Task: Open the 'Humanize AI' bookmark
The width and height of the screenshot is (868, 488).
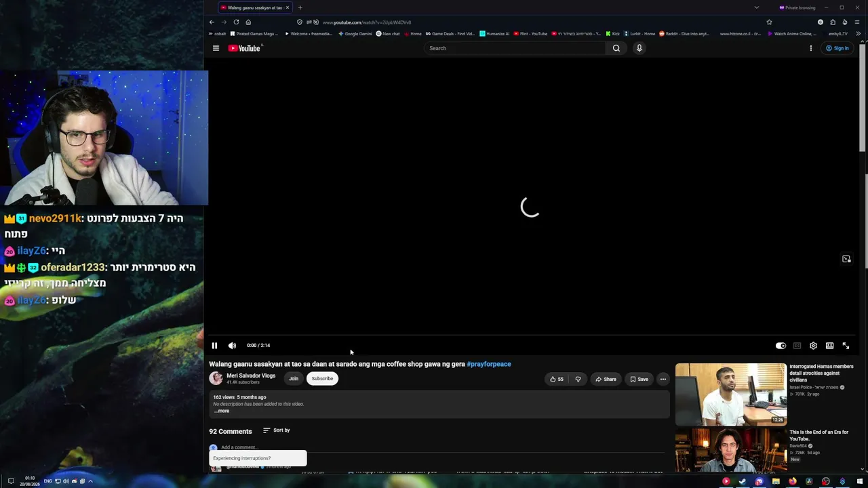Action: [494, 34]
